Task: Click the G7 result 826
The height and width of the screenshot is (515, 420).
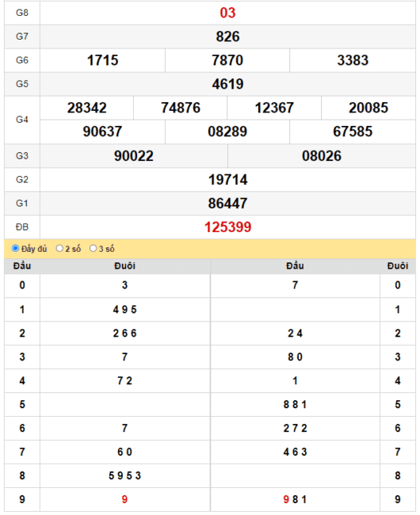Action: tap(227, 36)
